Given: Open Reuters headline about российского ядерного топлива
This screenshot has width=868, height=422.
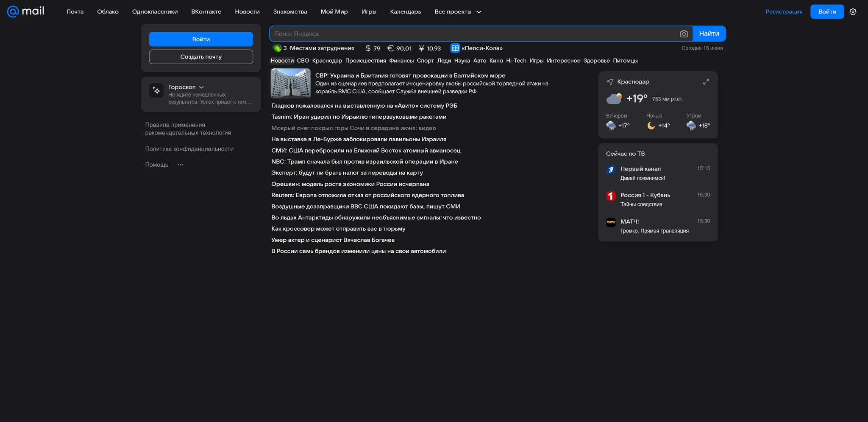Looking at the screenshot, I should [367, 195].
